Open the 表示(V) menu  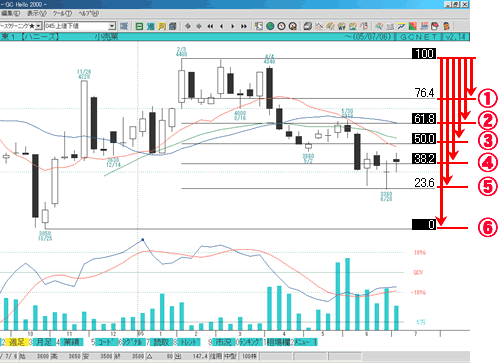click(x=37, y=14)
